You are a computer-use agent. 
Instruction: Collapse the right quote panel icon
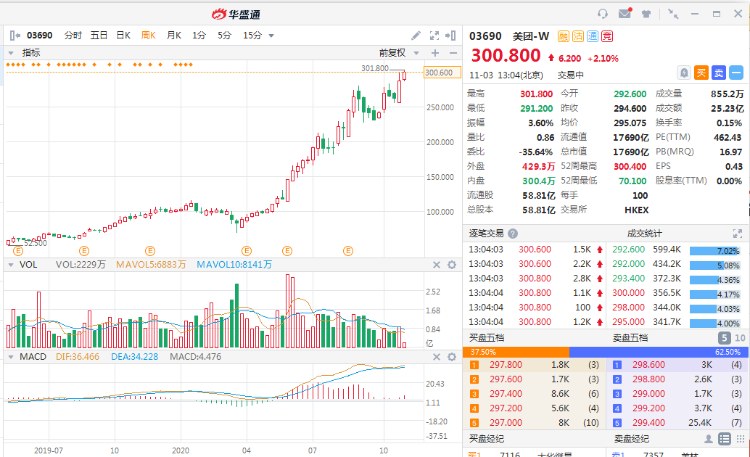coord(450,35)
